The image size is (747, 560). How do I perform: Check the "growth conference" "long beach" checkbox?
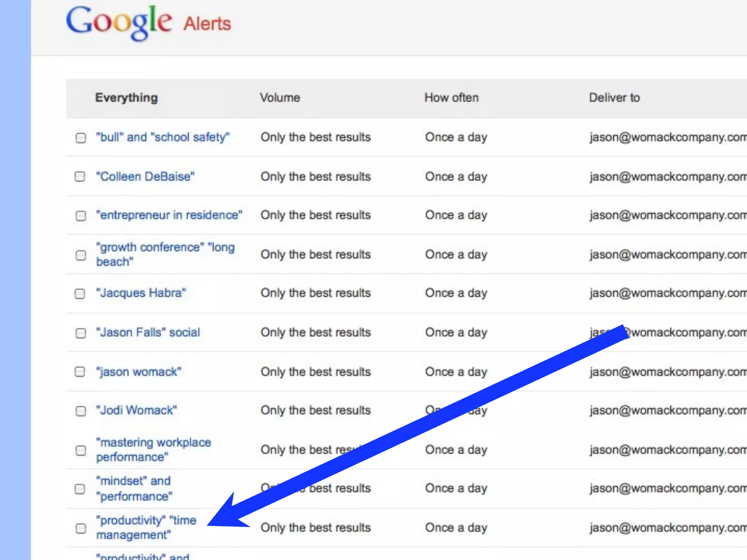[x=81, y=255]
